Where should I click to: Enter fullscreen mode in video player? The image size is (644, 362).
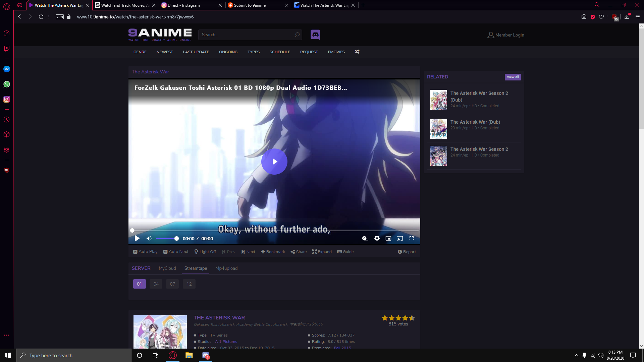(412, 238)
